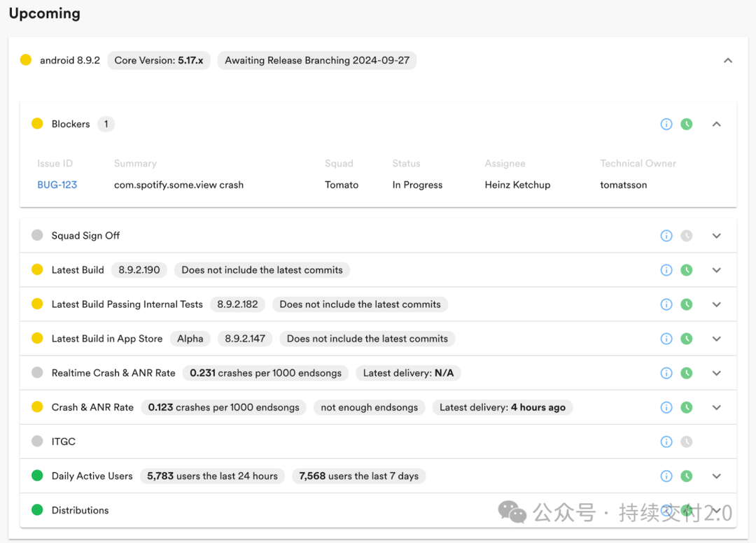Expand the Squad Sign Off row
This screenshot has width=756, height=543.
(717, 236)
